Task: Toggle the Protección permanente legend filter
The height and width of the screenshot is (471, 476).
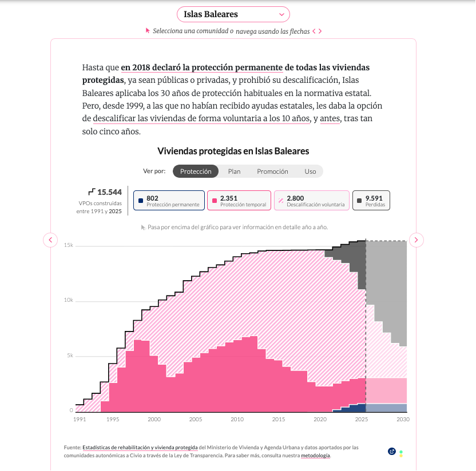Action: 169,201
